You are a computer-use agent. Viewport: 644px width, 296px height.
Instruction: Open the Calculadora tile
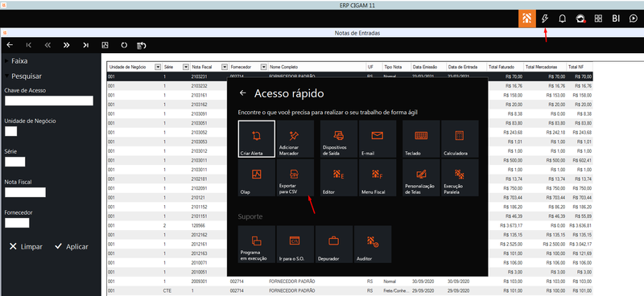click(x=460, y=139)
